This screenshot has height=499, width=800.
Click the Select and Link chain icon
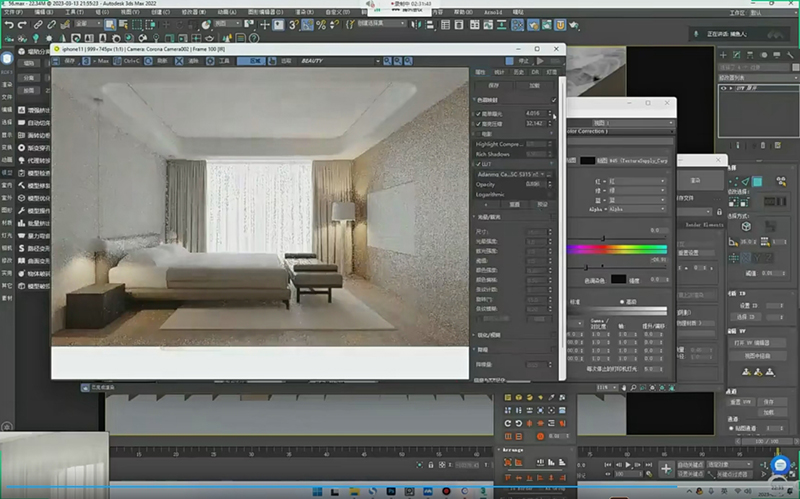pos(38,24)
